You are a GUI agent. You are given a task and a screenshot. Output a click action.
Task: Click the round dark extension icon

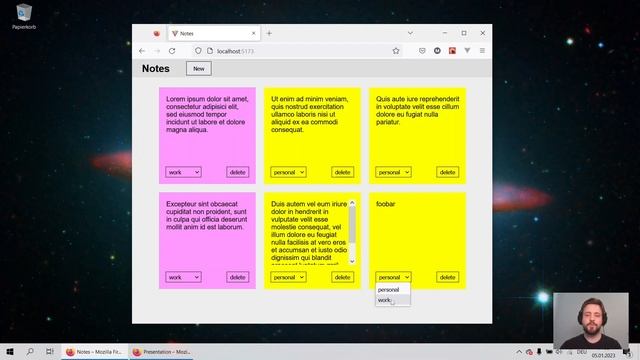click(x=437, y=51)
